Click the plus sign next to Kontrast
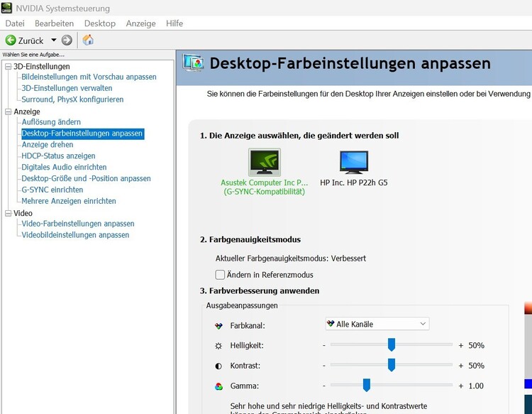Image resolution: width=532 pixels, height=414 pixels. (x=461, y=366)
